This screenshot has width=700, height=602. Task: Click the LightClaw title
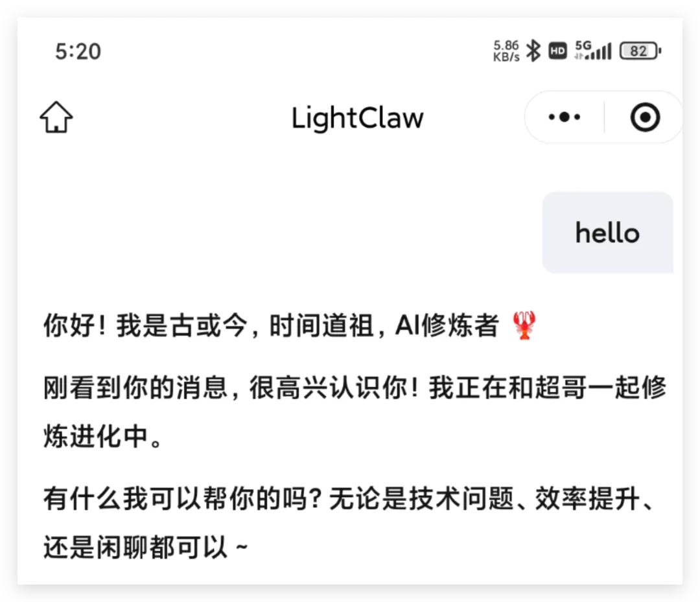click(357, 118)
